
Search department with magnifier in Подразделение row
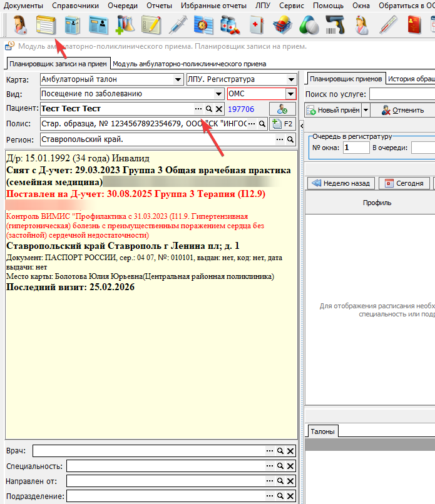[280, 496]
